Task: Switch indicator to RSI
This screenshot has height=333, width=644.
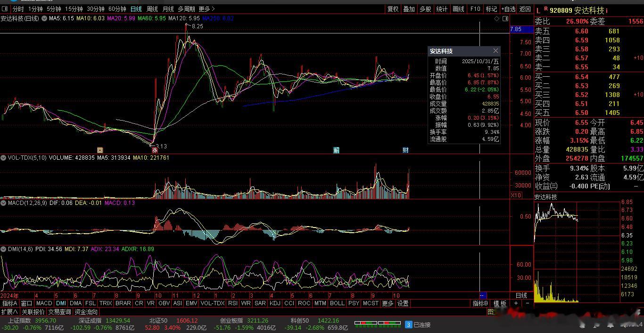Action: (233, 303)
